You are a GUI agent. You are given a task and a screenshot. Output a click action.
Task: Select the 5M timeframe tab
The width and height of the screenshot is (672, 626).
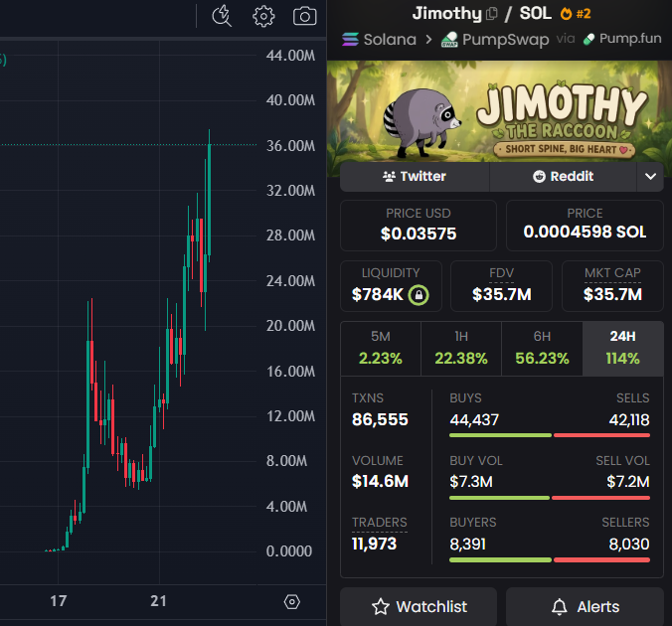pos(381,349)
